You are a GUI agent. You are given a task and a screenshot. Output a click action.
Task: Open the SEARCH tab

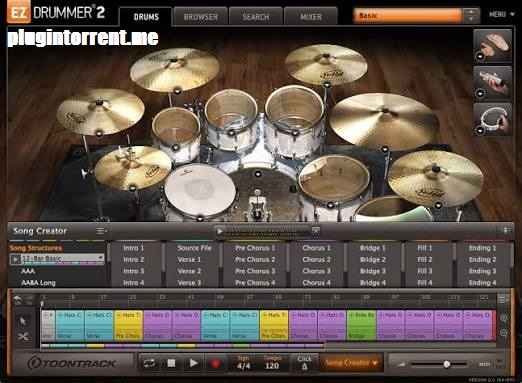pyautogui.click(x=255, y=17)
